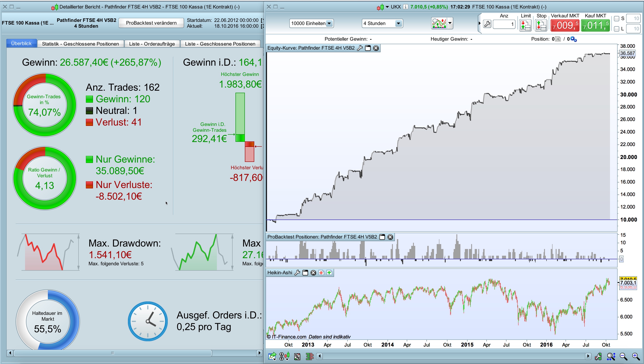Open Statistik - Geschlossene Positionen tab
This screenshot has height=364, width=644.
[x=80, y=44]
